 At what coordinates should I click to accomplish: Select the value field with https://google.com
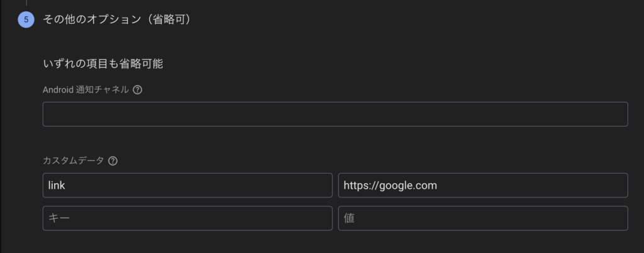tap(483, 185)
